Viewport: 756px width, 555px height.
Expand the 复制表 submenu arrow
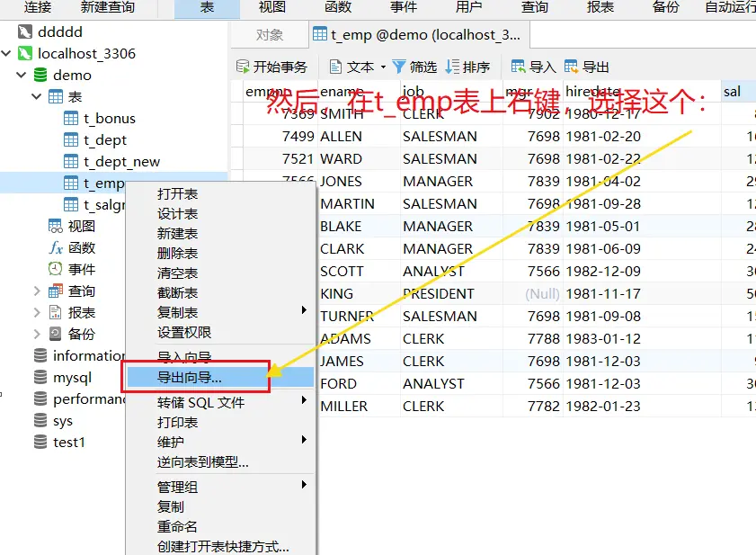(304, 310)
